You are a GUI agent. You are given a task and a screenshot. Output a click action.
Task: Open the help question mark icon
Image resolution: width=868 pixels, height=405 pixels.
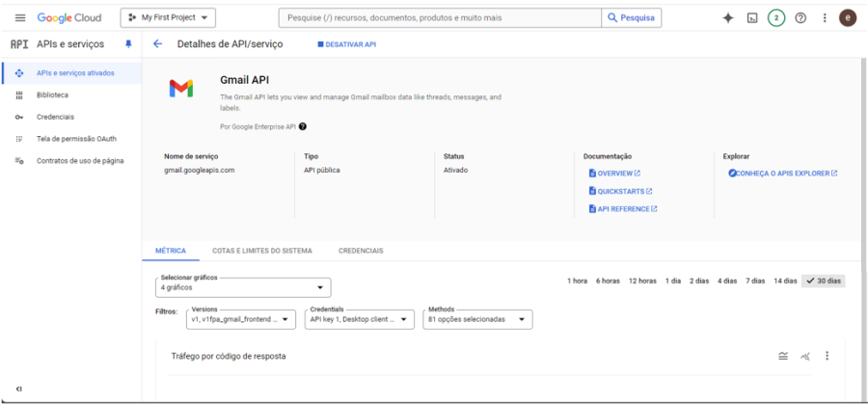[x=800, y=18]
